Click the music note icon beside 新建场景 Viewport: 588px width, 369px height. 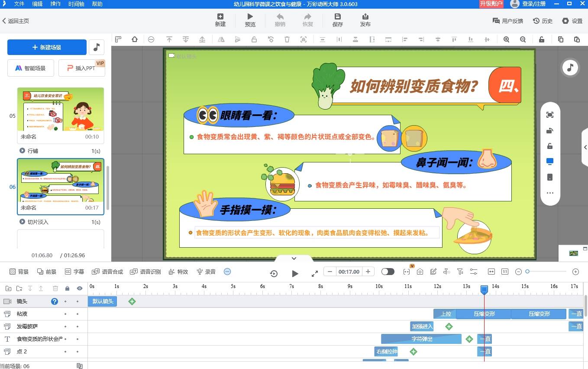(x=97, y=47)
